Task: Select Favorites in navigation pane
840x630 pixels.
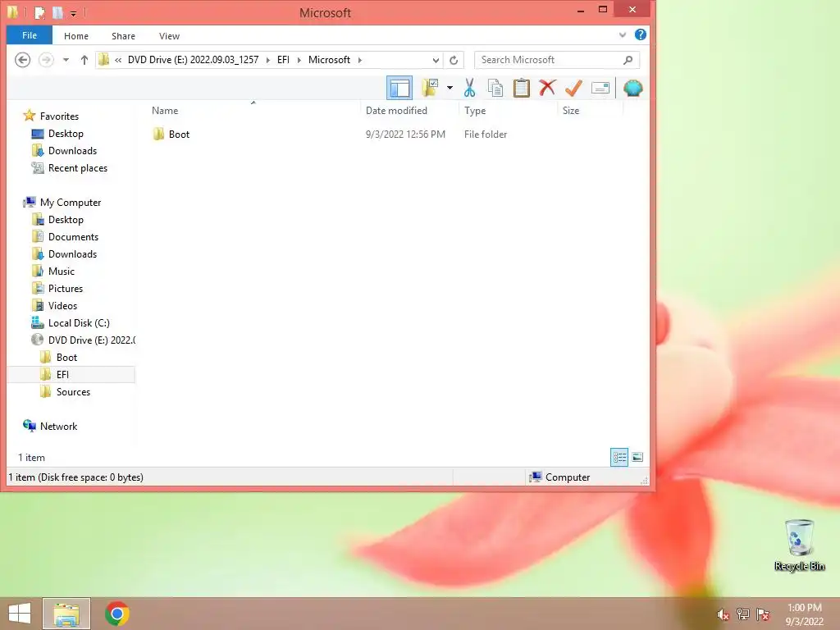Action: tap(59, 116)
